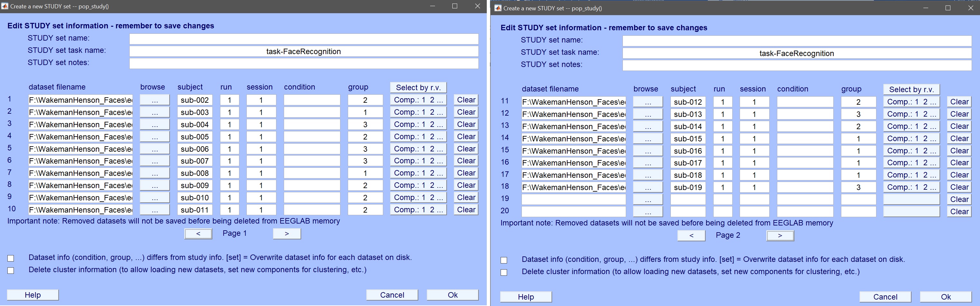Viewport: 980px width, 306px height.
Task: Open Help in Page 2 window
Action: coord(526,297)
